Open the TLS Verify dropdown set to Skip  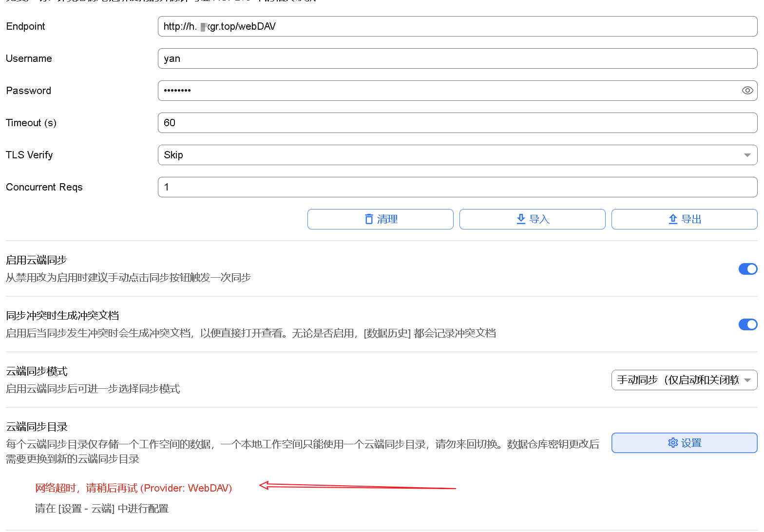click(x=458, y=155)
